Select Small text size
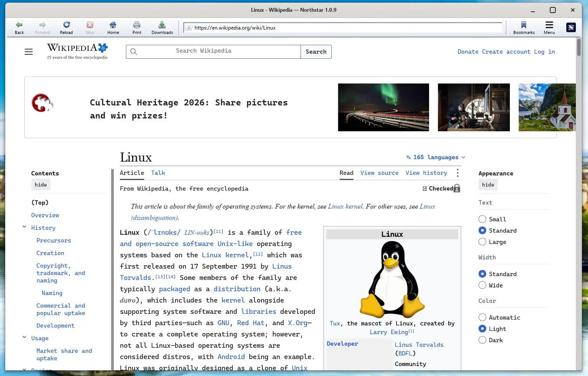588x376 pixels. (482, 219)
